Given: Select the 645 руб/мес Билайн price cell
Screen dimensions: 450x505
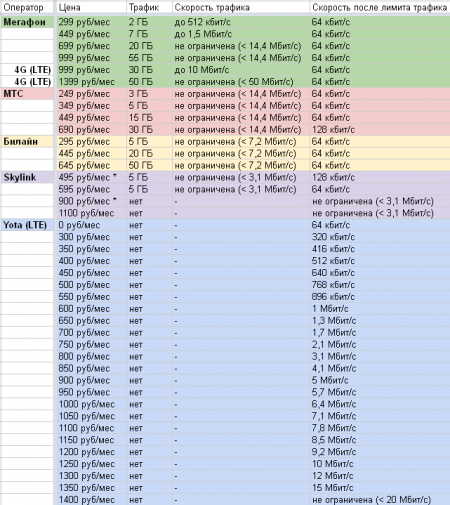Looking at the screenshot, I should tap(91, 165).
